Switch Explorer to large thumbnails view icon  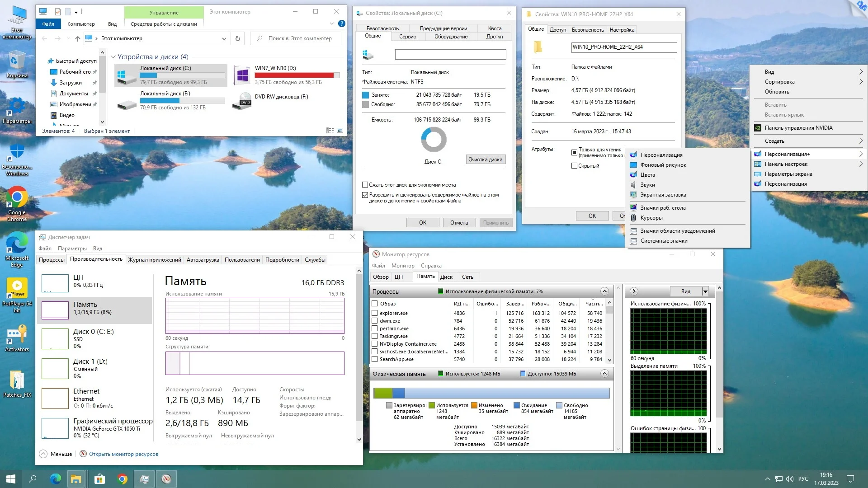(340, 131)
